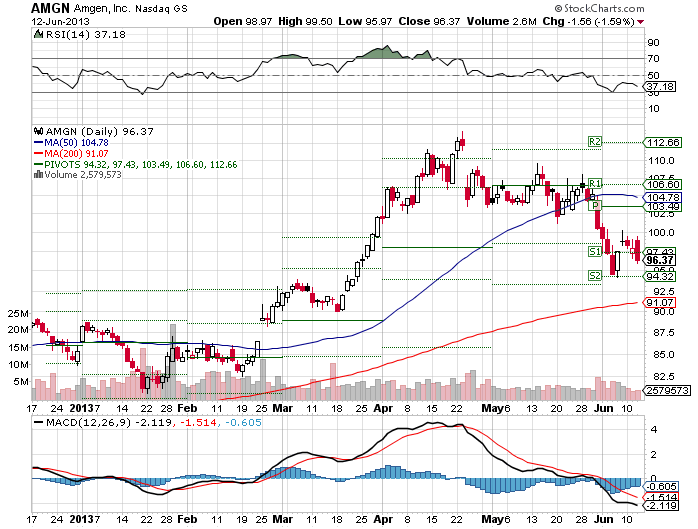Click the 106.60 price tag

[662, 184]
